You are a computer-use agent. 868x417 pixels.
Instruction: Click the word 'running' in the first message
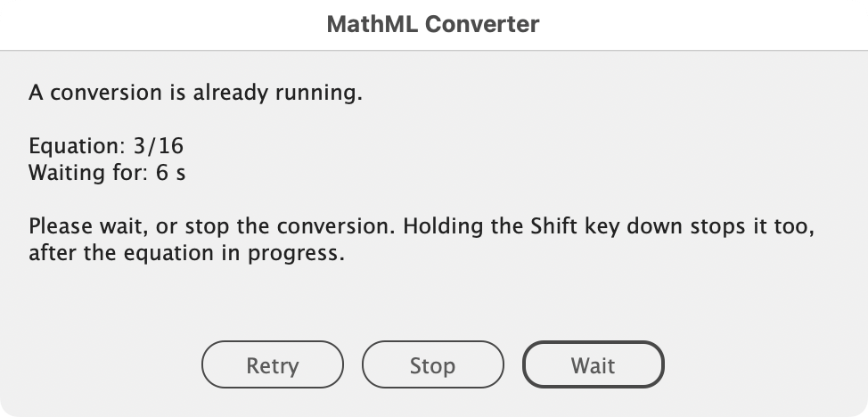[319, 93]
